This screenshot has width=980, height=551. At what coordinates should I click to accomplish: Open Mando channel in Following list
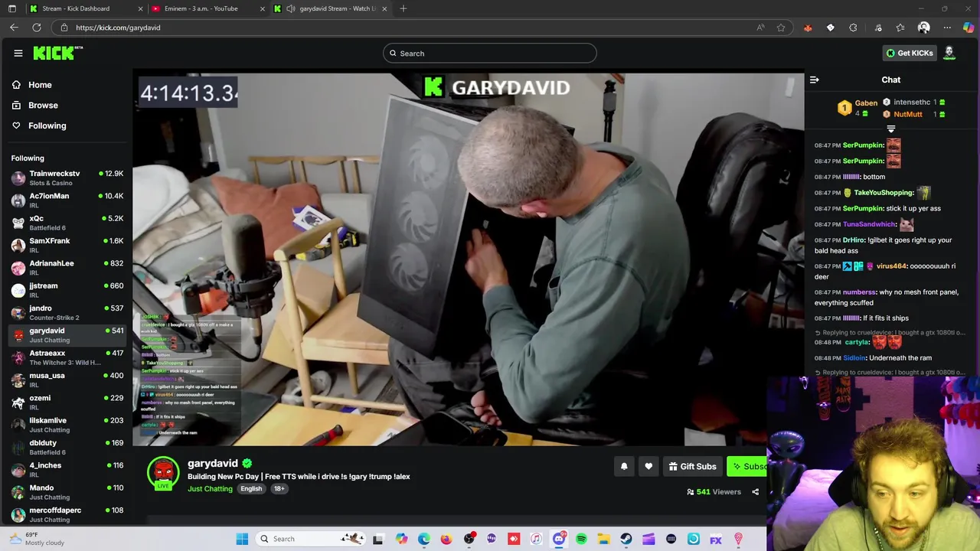[x=67, y=492]
